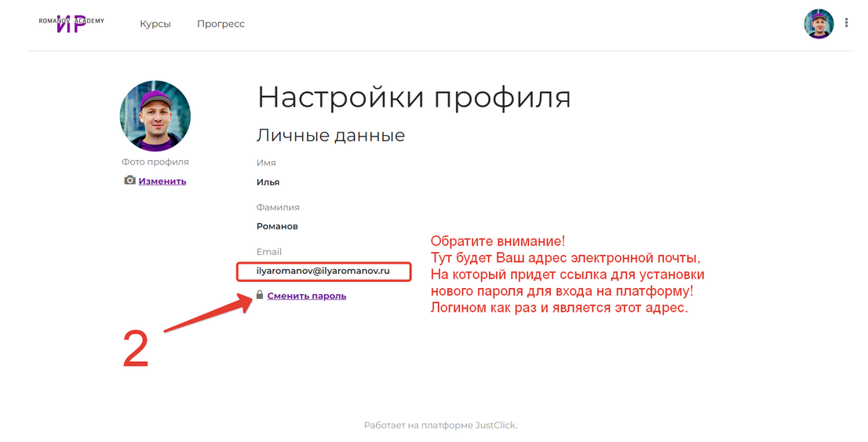Go to the Прогресс section

pos(221,24)
